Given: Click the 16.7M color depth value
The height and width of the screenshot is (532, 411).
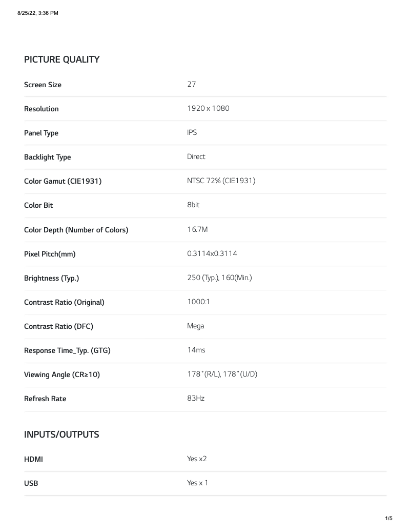Looking at the screenshot, I should coord(197,229).
